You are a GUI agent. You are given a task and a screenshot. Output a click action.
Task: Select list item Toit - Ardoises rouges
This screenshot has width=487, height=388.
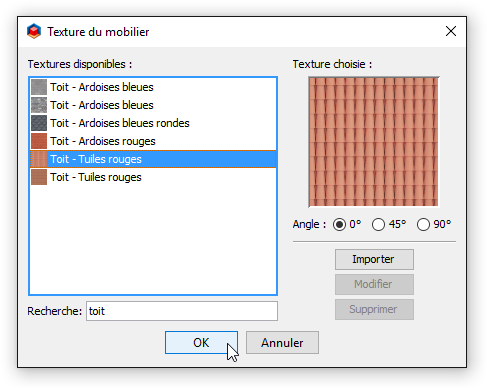click(x=153, y=141)
